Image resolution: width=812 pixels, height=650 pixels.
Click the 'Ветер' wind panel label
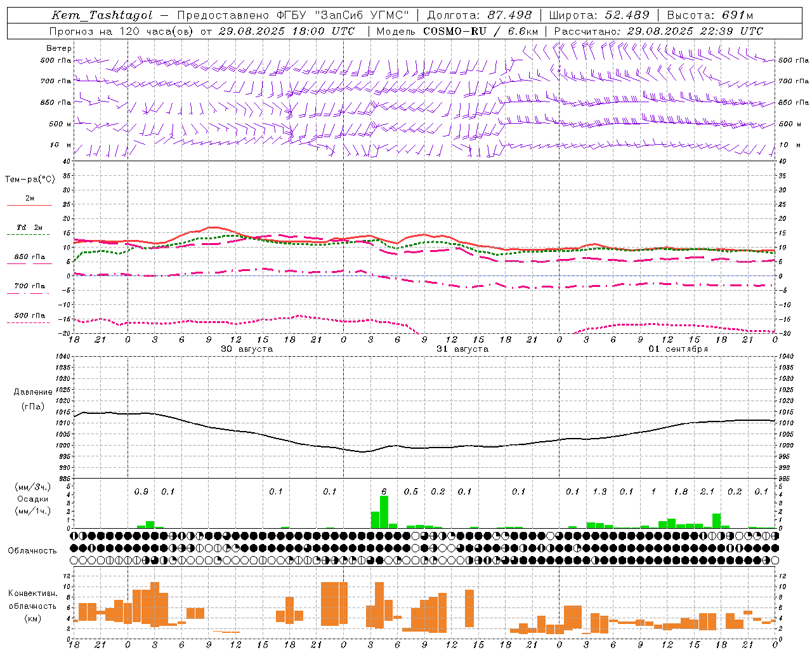(x=59, y=48)
